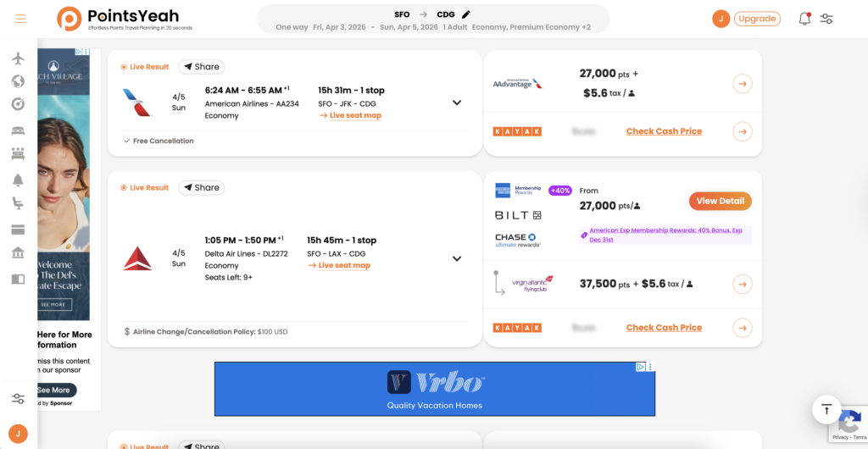Click 'Airline Change/Cancellation Policy: $100 USD' text
The image size is (868, 449).
click(210, 332)
